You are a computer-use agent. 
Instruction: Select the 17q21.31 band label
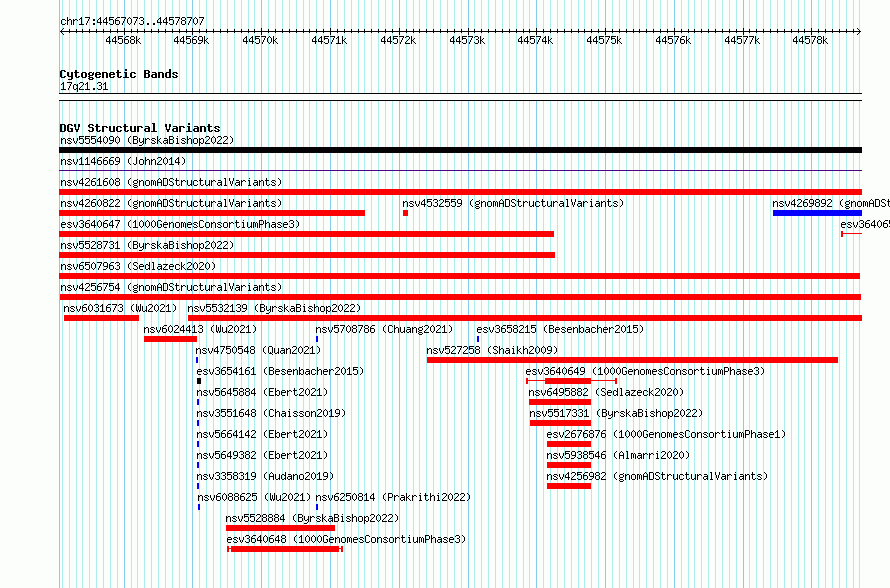point(84,86)
